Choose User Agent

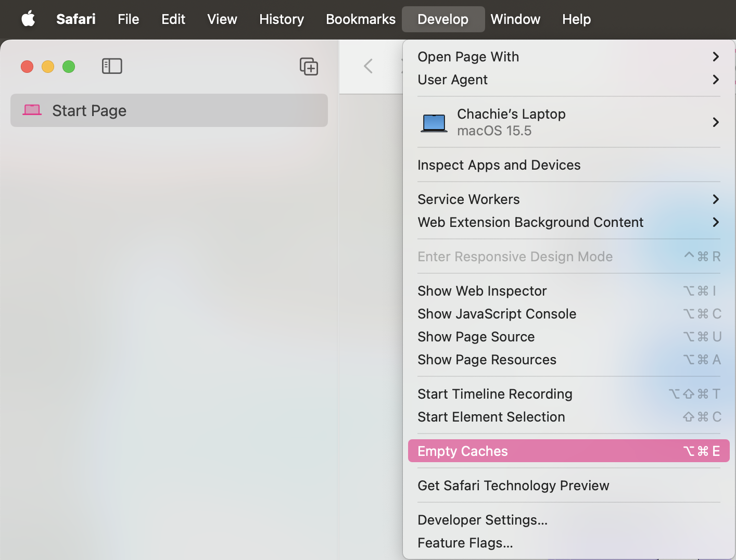(x=569, y=80)
